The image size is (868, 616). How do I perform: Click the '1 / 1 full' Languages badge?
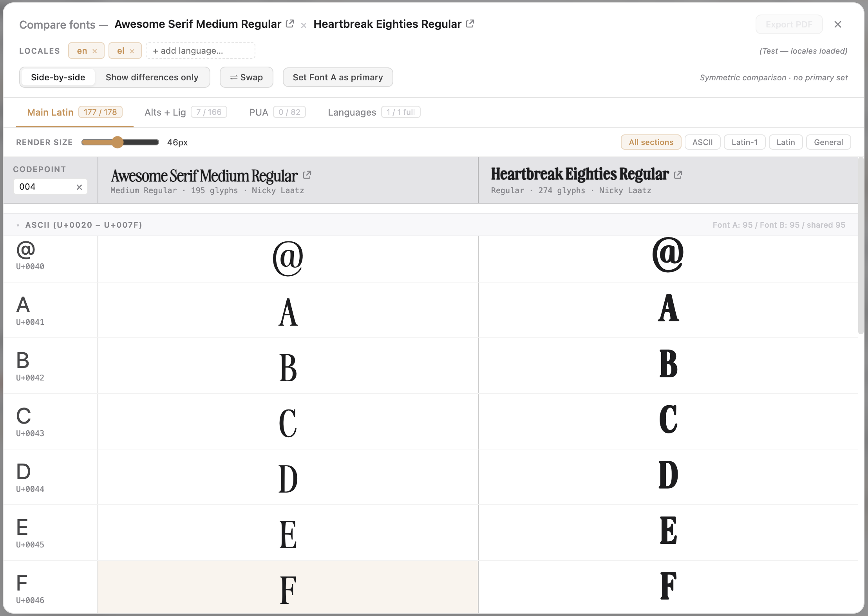(x=401, y=112)
